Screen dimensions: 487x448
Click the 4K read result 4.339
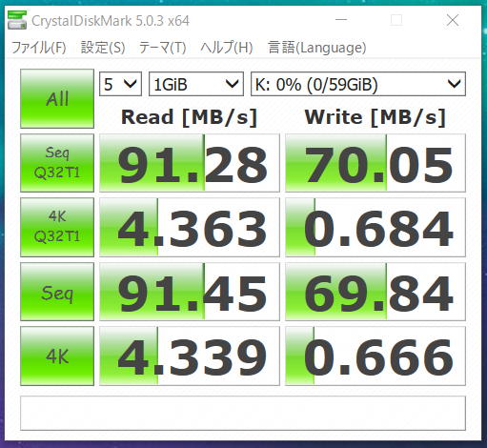[190, 356]
